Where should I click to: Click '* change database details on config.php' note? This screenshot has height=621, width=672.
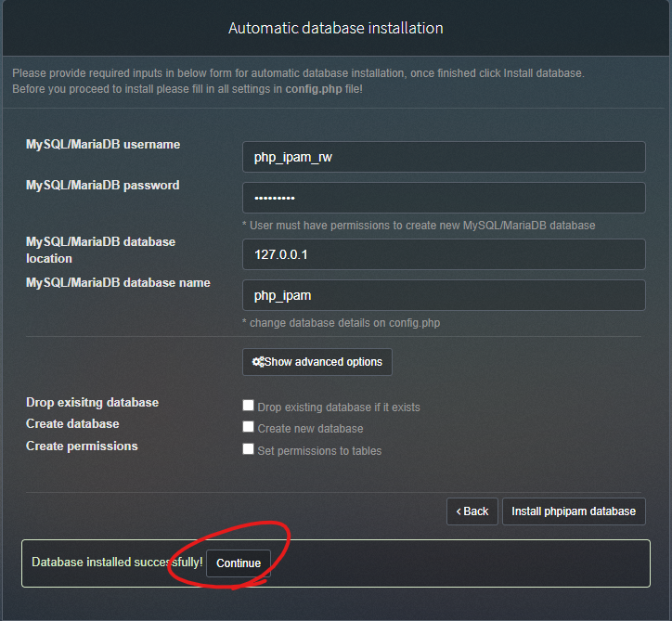[342, 323]
